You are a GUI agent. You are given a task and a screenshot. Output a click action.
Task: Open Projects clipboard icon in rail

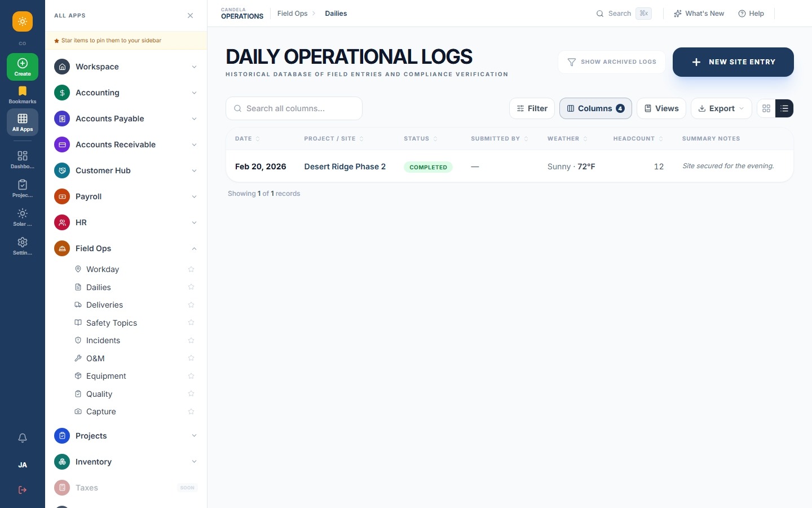point(23,189)
